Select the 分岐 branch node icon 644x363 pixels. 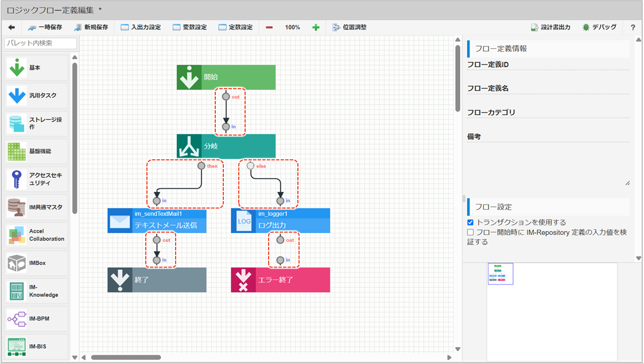click(189, 146)
